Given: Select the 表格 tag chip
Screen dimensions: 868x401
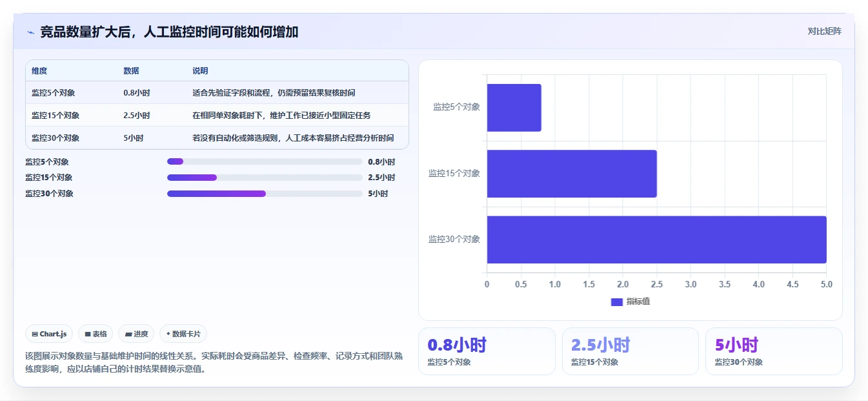Looking at the screenshot, I should pyautogui.click(x=96, y=334).
